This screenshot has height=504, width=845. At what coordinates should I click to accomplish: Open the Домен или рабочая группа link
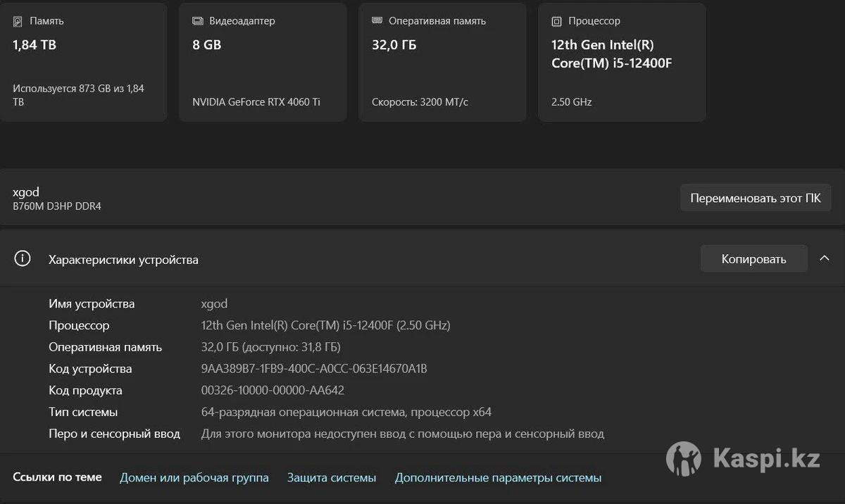194,478
